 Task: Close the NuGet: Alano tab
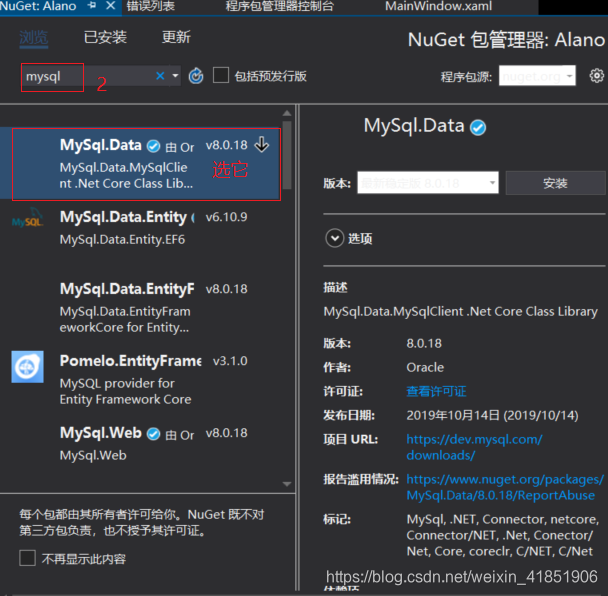click(x=111, y=5)
